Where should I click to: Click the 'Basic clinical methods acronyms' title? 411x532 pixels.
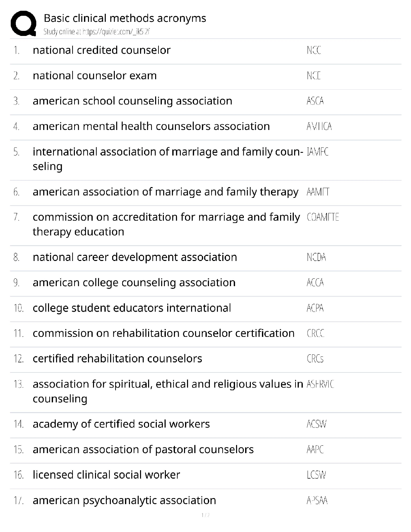click(x=125, y=18)
